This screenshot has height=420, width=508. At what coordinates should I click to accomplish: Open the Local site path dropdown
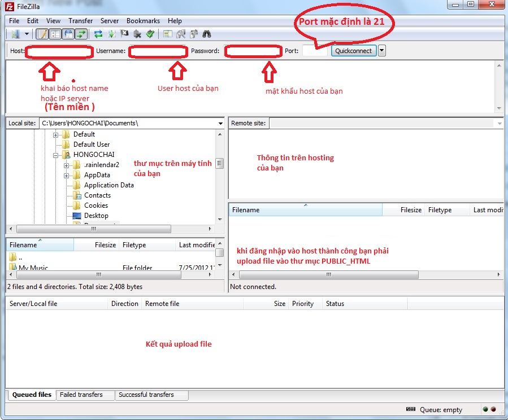(220, 123)
